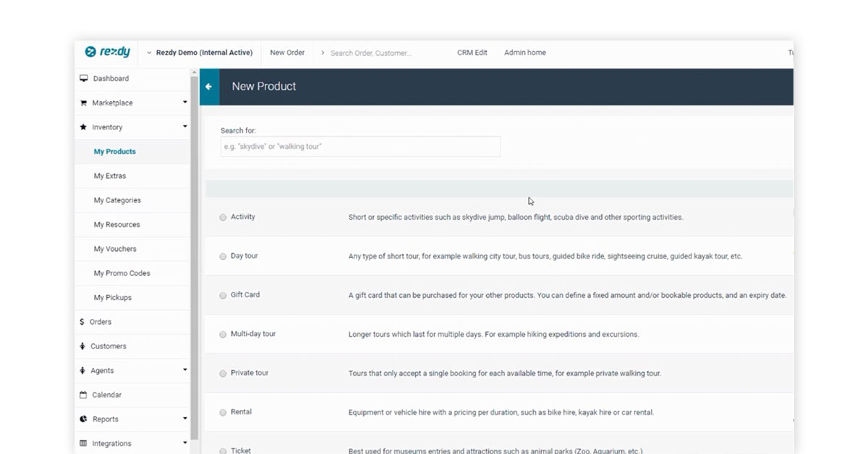Click the New Order link

coord(287,53)
